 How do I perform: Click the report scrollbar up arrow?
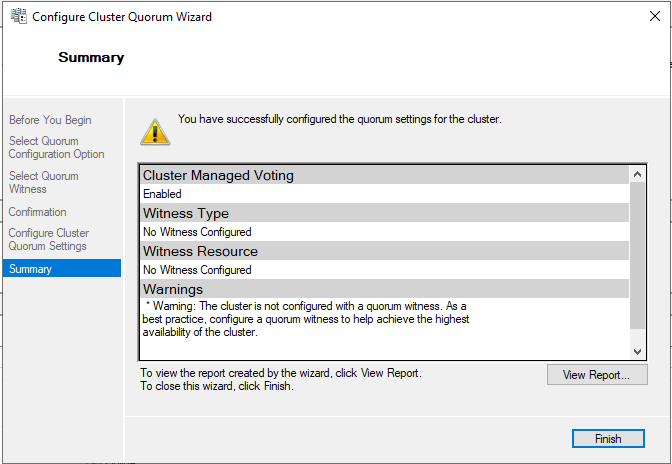click(x=637, y=174)
